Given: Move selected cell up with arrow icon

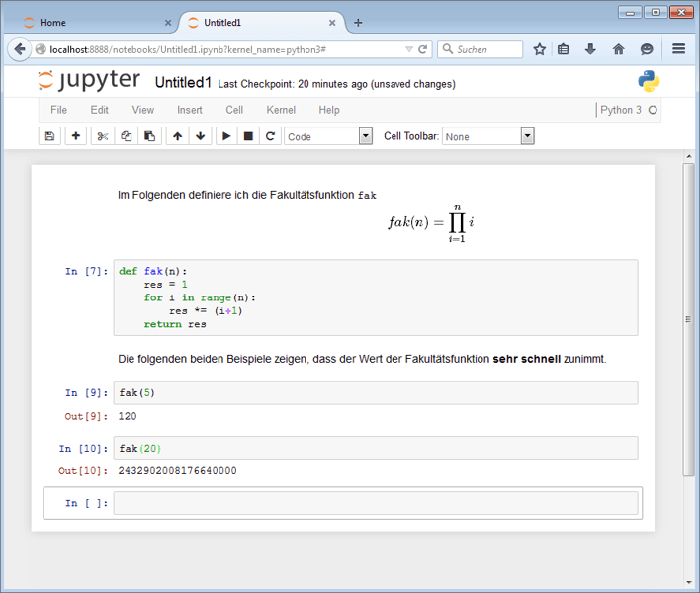Looking at the screenshot, I should click(177, 136).
